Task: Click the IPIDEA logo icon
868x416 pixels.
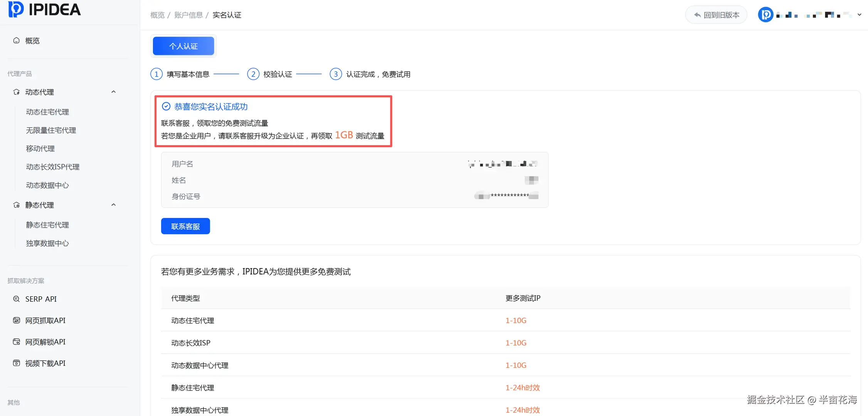Action: click(x=16, y=9)
